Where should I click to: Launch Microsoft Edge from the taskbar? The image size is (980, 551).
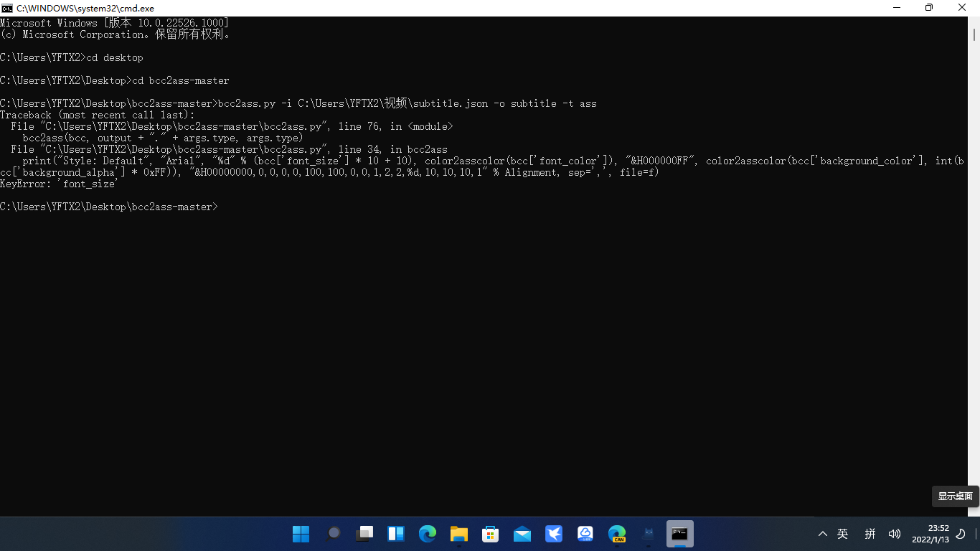428,534
